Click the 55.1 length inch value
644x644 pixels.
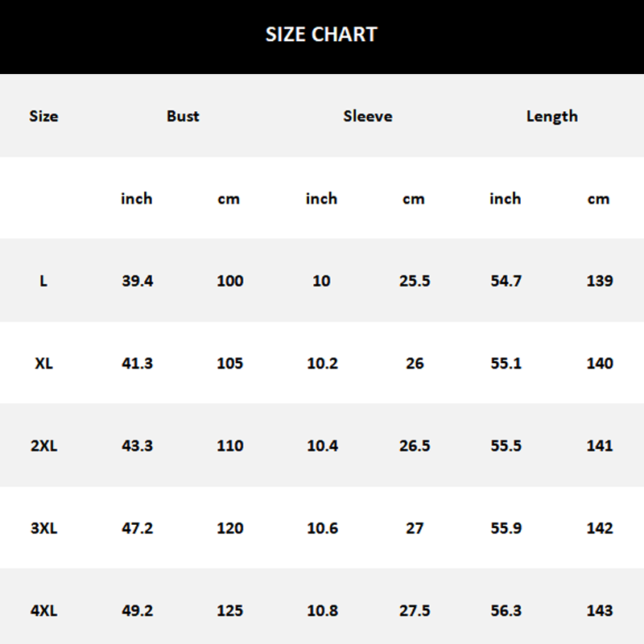pyautogui.click(x=506, y=363)
